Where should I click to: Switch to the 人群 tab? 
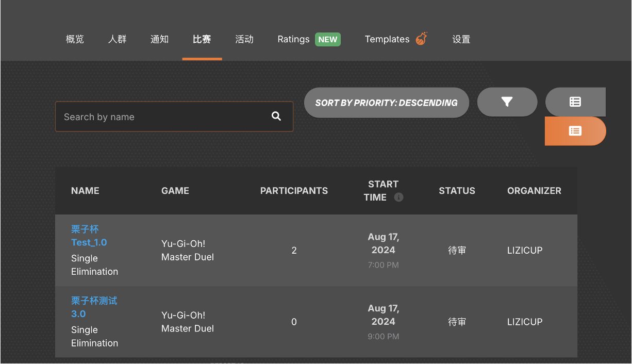point(118,39)
